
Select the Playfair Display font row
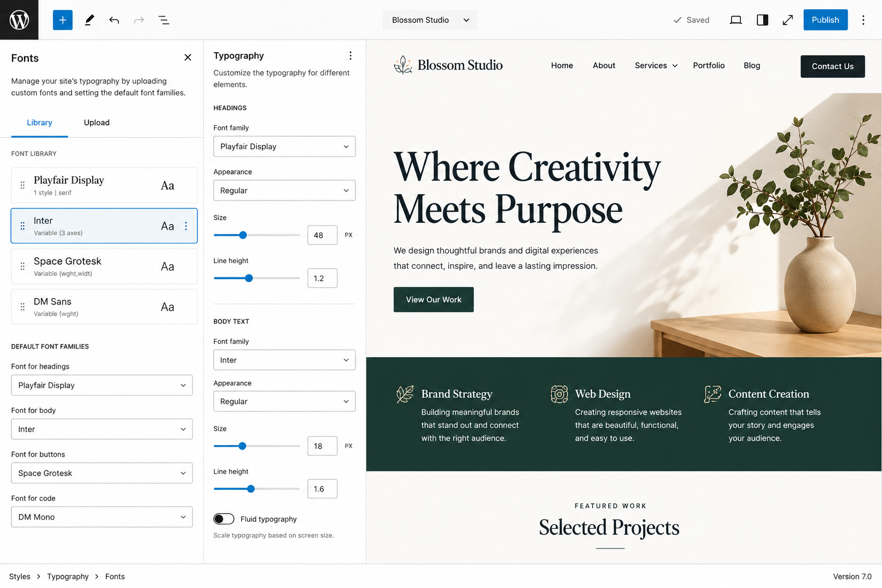pos(104,185)
